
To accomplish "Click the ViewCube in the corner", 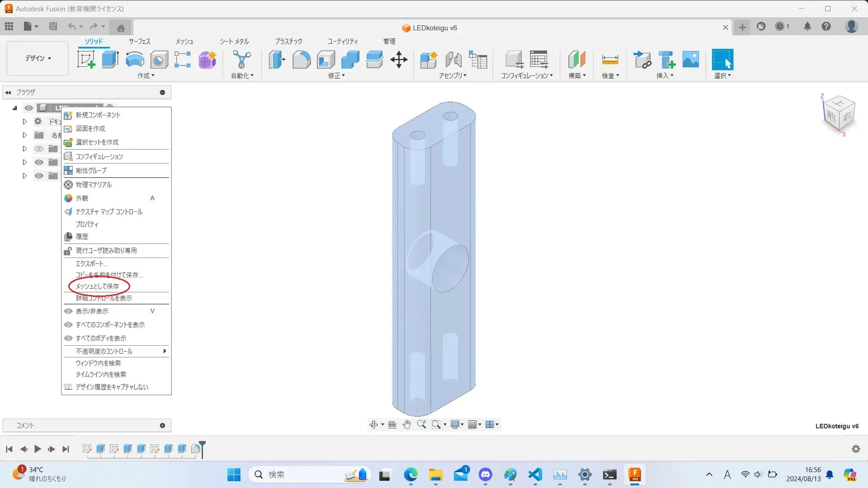I will [839, 114].
